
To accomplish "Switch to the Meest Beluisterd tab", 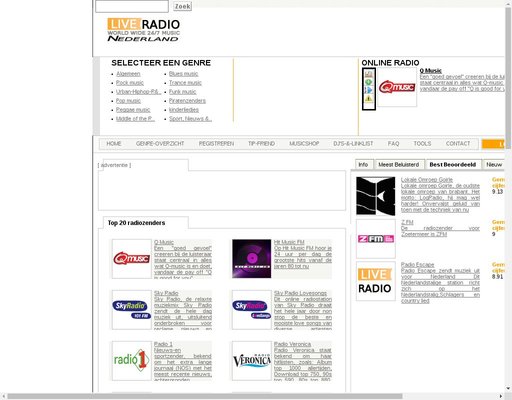I will pos(399,165).
